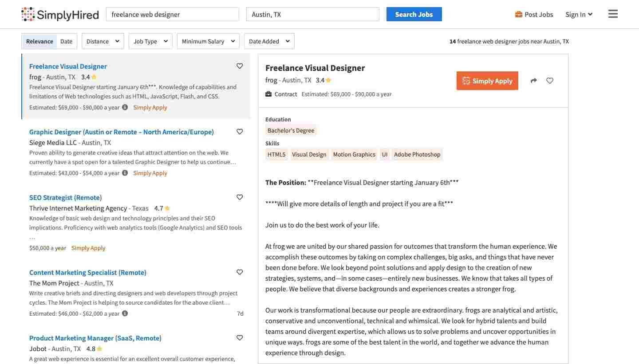639x364 pixels.
Task: Sort results by Relevance
Action: [x=39, y=41]
